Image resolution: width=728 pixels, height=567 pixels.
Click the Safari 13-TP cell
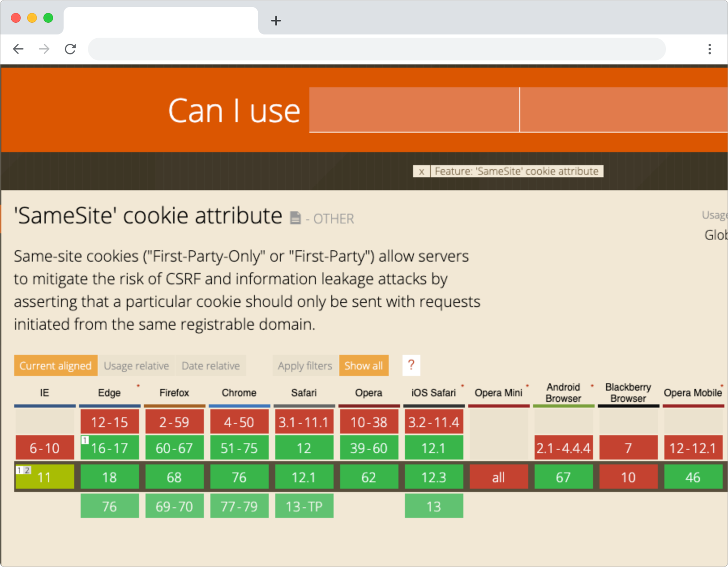click(x=304, y=506)
